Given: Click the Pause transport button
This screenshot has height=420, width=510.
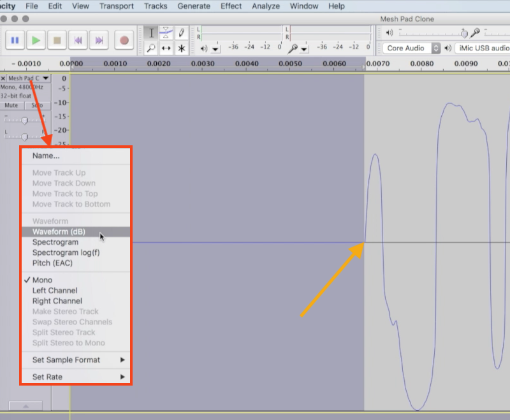Looking at the screenshot, I should pos(15,40).
